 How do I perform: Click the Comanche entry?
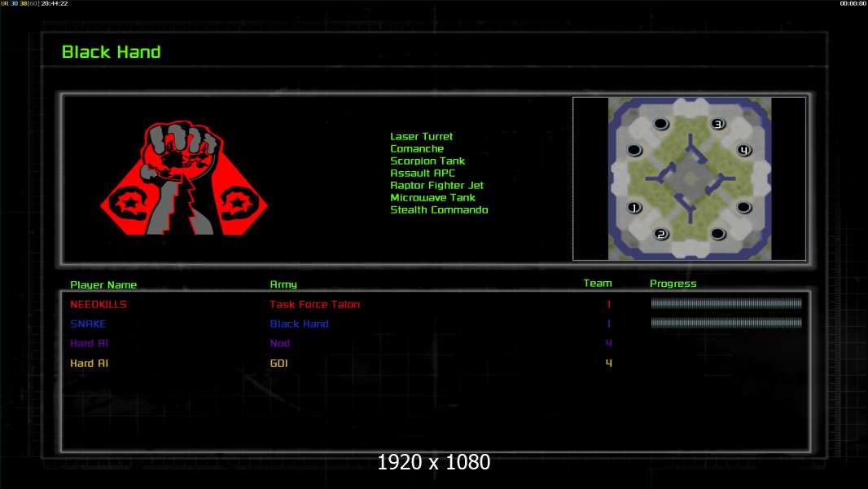click(x=417, y=148)
